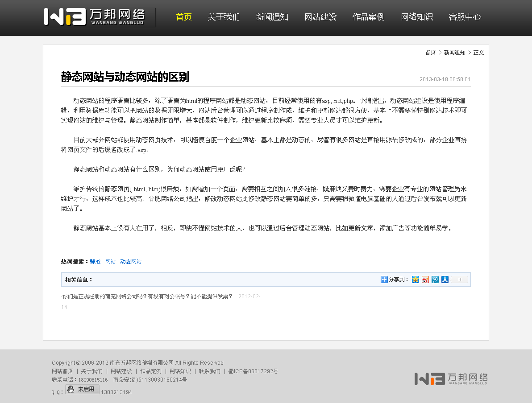
Task: Select 网站建设 in the top navigation
Action: tap(320, 17)
